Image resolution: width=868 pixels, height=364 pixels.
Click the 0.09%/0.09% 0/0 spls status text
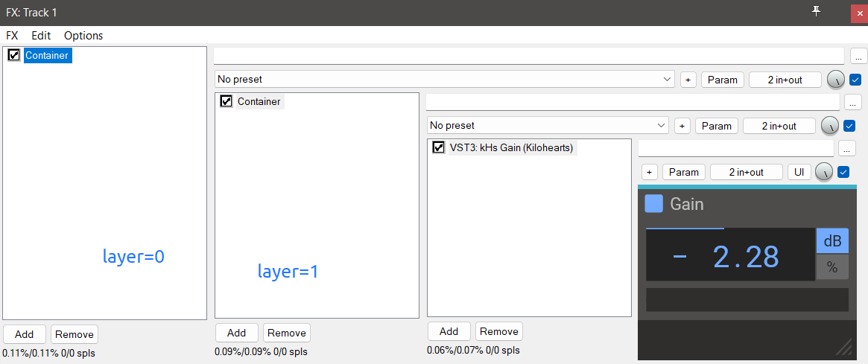[x=261, y=351]
